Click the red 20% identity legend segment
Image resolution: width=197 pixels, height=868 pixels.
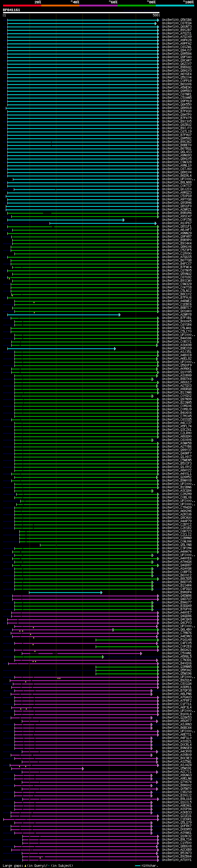[22, 6]
